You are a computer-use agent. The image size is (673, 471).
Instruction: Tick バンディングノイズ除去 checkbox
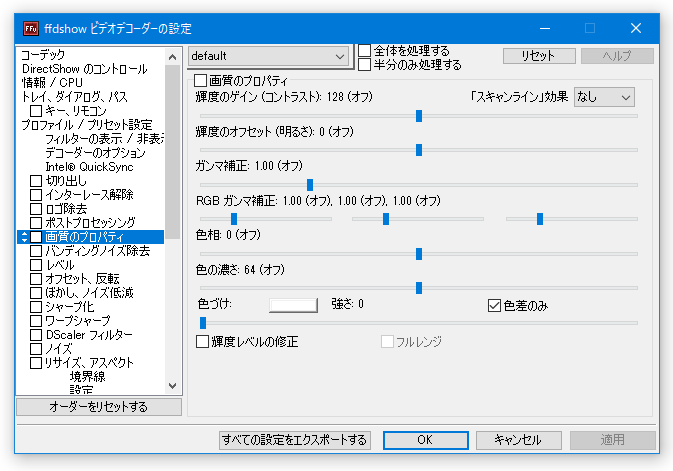pyautogui.click(x=36, y=251)
